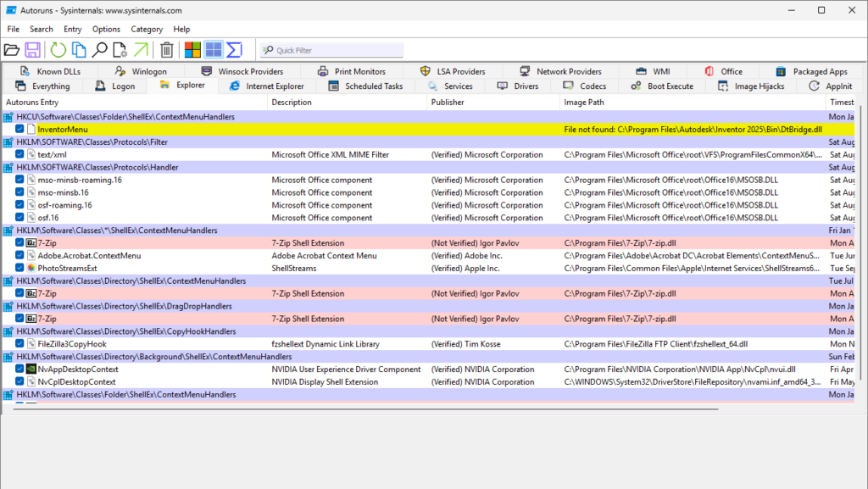Click the Delete trash can icon
This screenshot has height=489, width=868.
(167, 50)
